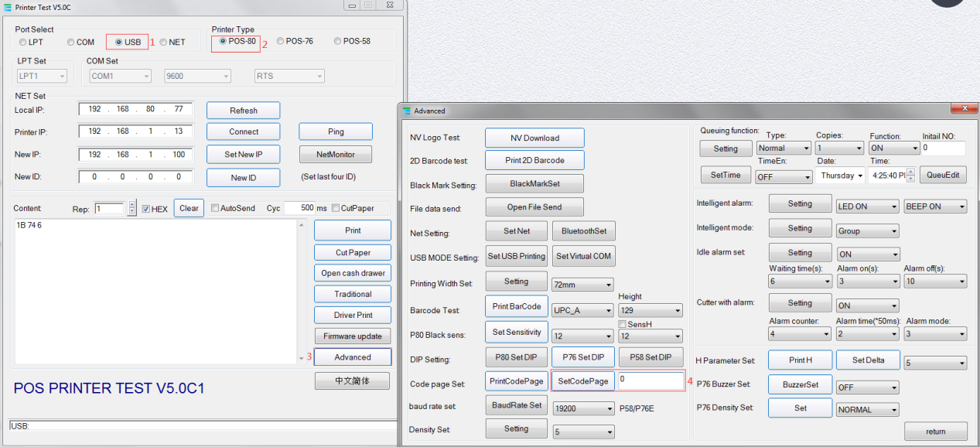980x447 pixels.
Task: Switch language with 中文简体 button
Action: (x=352, y=380)
